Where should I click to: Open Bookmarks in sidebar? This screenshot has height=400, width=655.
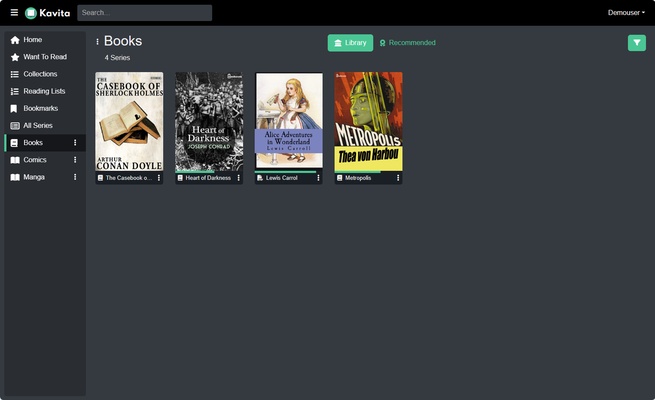tap(40, 108)
